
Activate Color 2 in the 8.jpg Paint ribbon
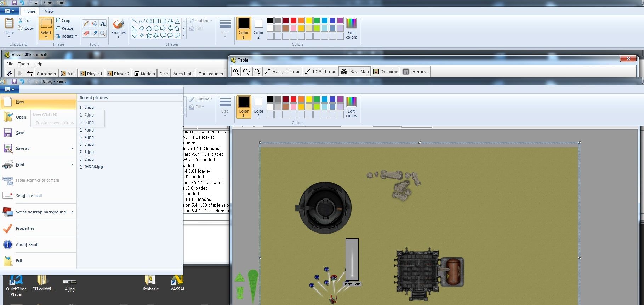[258, 107]
